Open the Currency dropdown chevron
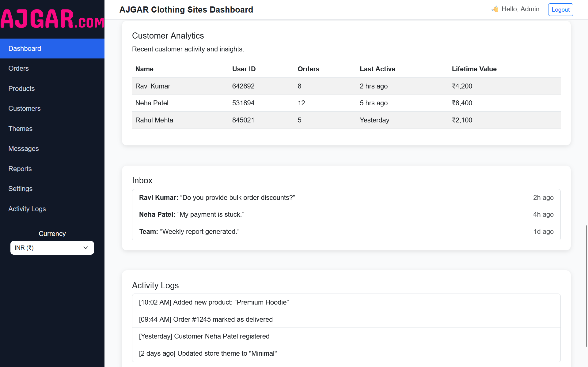Viewport: 588px width, 367px height. tap(86, 248)
